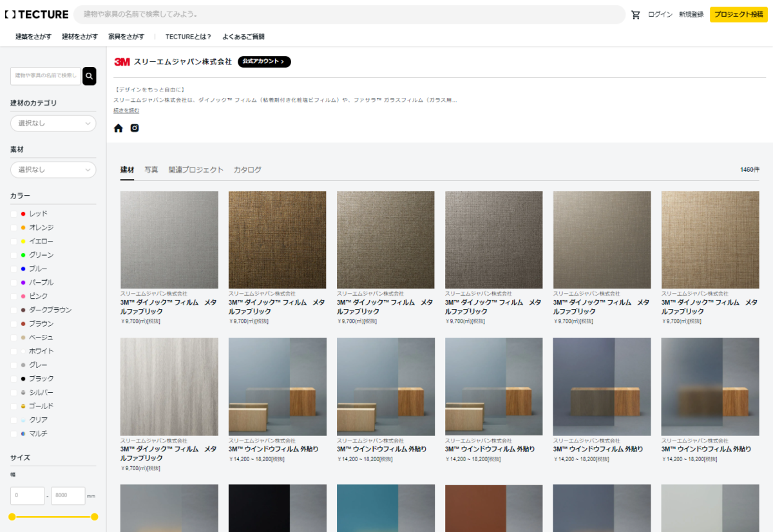Expand the 建材のカテゴリ dropdown

(53, 123)
